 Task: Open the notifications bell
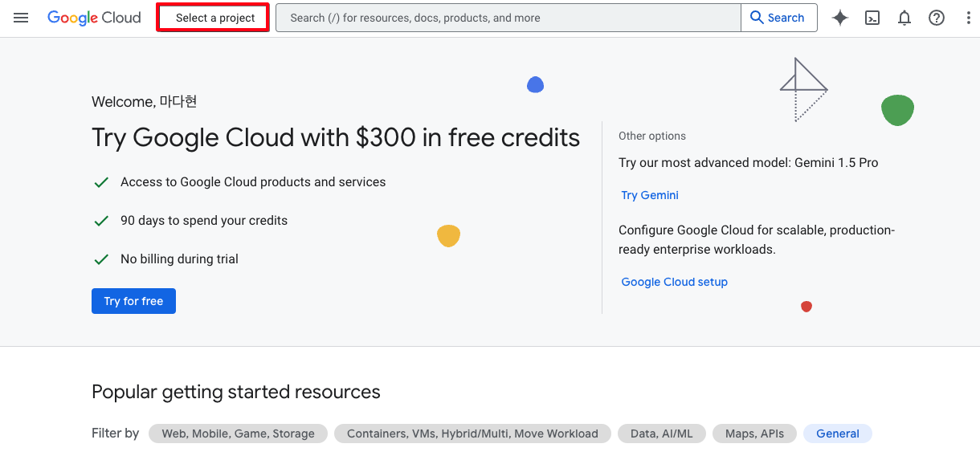coord(904,18)
